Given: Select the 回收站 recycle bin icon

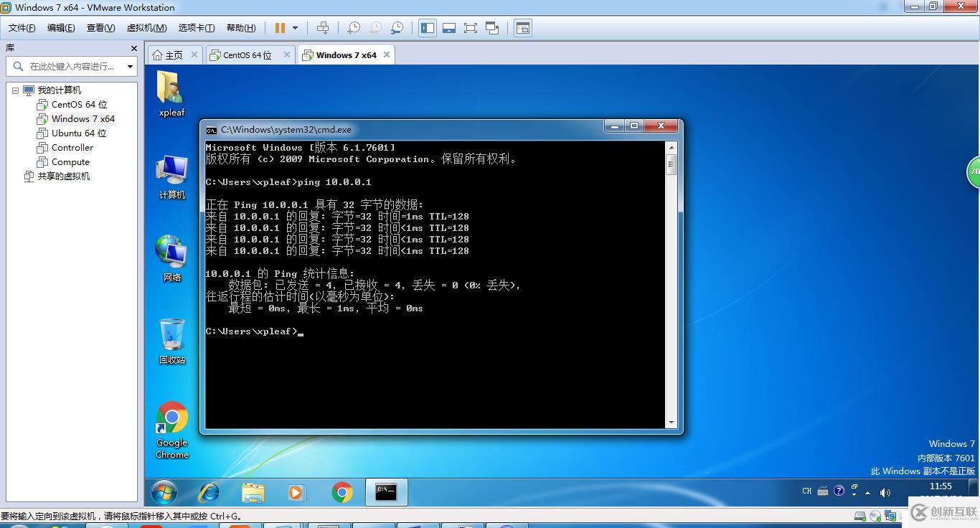Looking at the screenshot, I should pyautogui.click(x=171, y=341).
